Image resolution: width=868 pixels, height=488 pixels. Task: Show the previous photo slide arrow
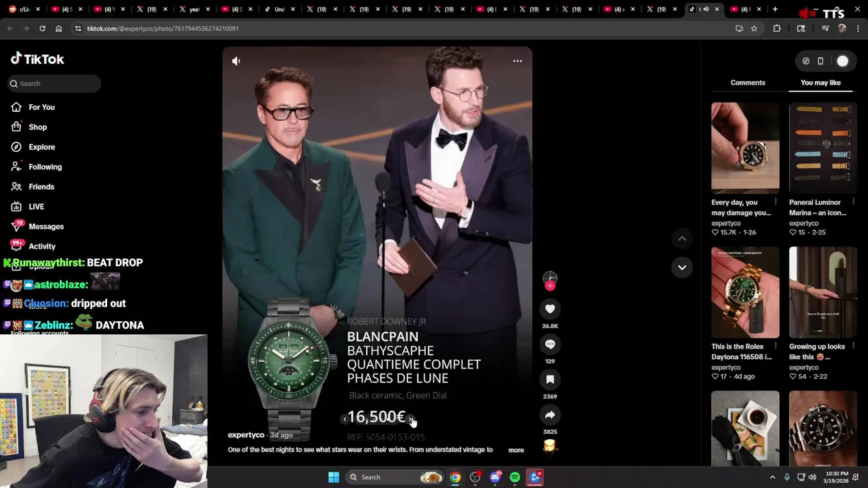(344, 419)
